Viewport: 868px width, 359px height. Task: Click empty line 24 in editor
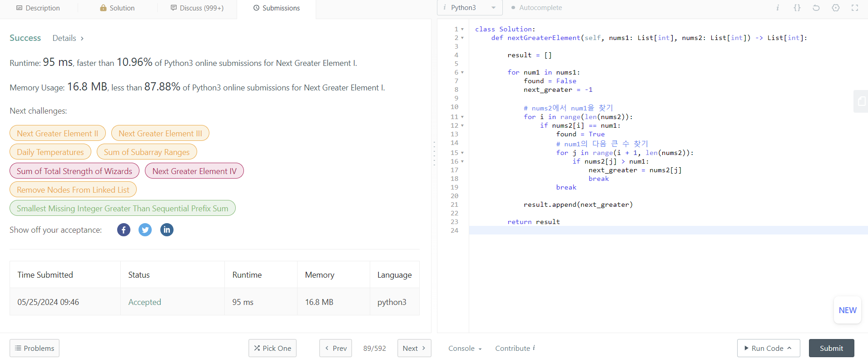tap(668, 230)
